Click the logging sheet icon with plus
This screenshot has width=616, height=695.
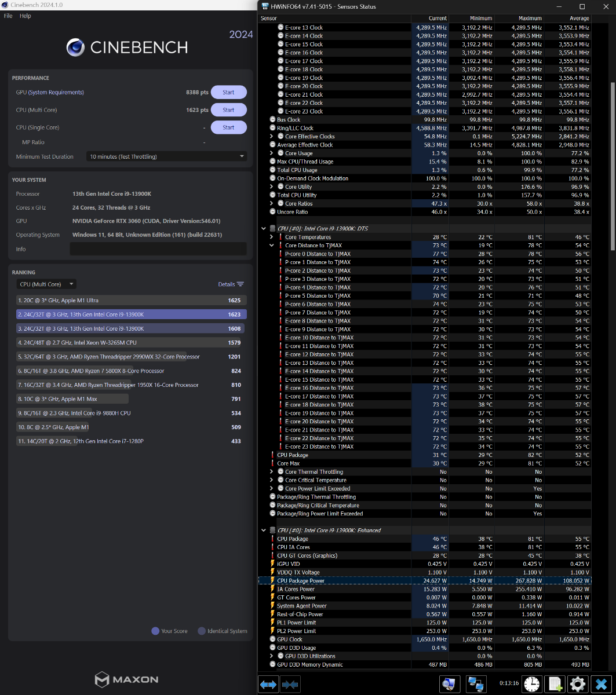tap(555, 684)
